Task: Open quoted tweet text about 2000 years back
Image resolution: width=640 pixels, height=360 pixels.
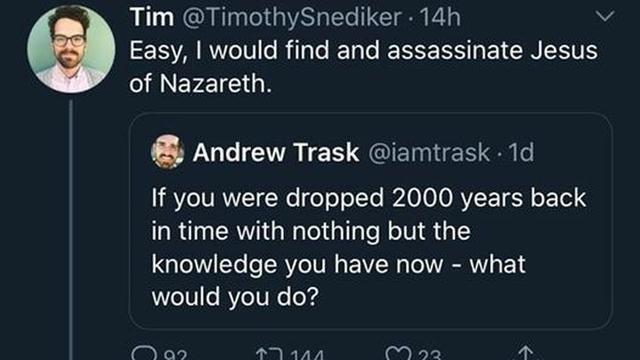Action: pos(369,247)
